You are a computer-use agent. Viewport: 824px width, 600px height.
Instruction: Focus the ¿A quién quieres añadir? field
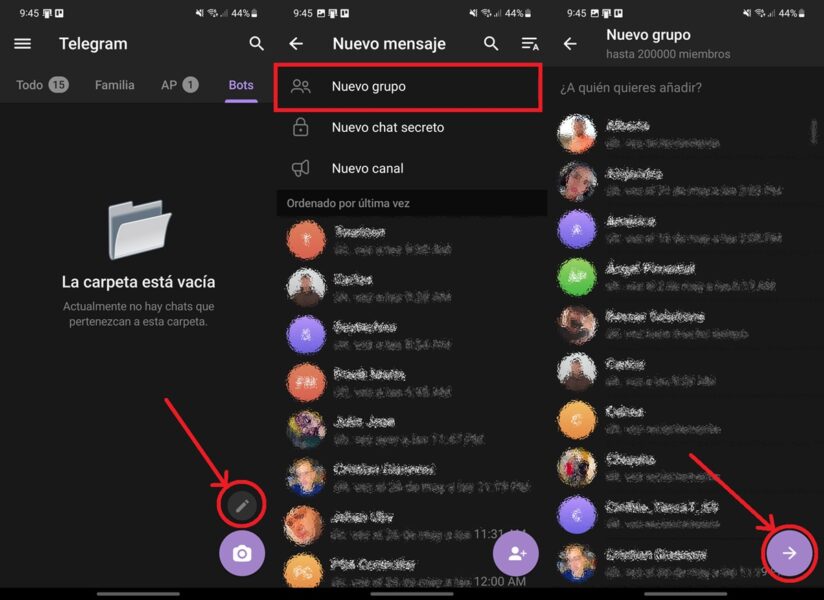coord(686,87)
